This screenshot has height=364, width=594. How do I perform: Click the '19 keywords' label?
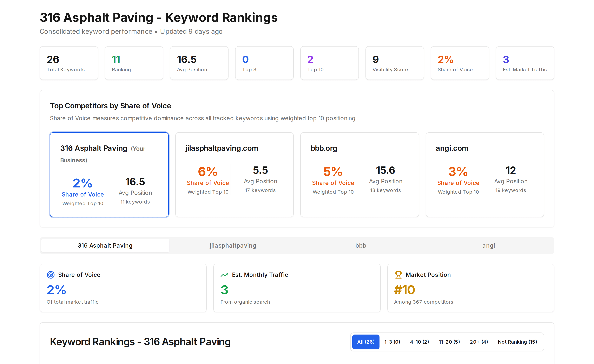(x=511, y=190)
